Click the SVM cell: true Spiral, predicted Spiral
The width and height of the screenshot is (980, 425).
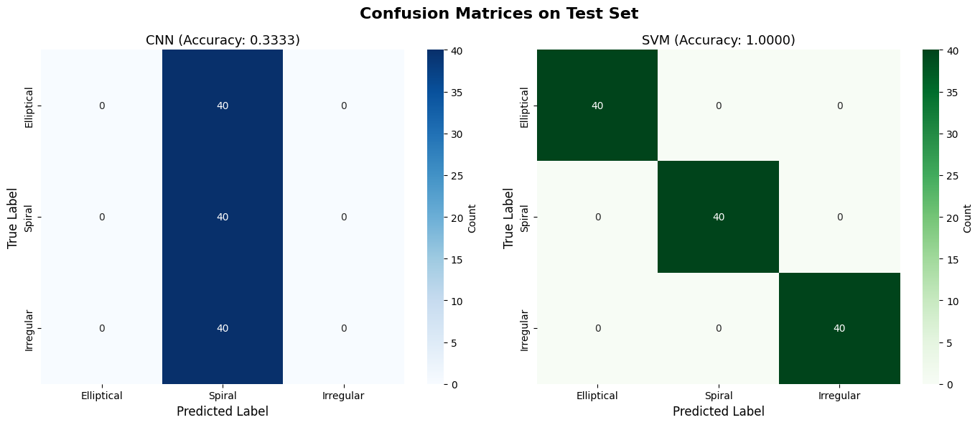719,217
